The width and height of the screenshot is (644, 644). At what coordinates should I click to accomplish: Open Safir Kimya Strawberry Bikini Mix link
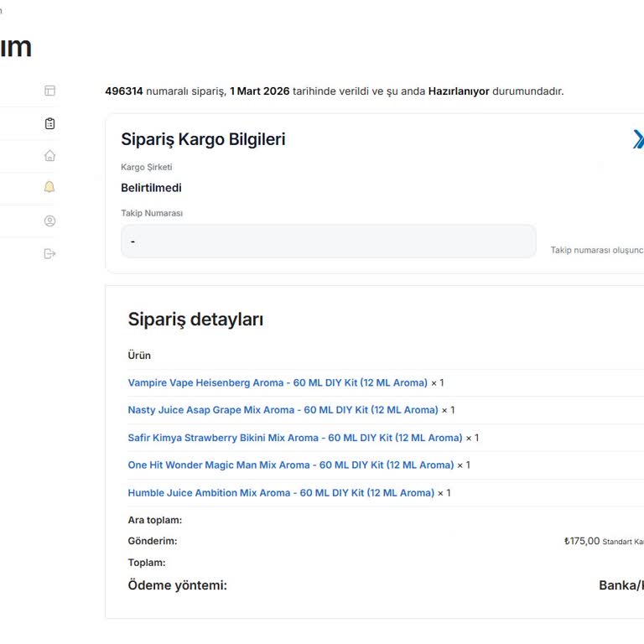(x=295, y=438)
